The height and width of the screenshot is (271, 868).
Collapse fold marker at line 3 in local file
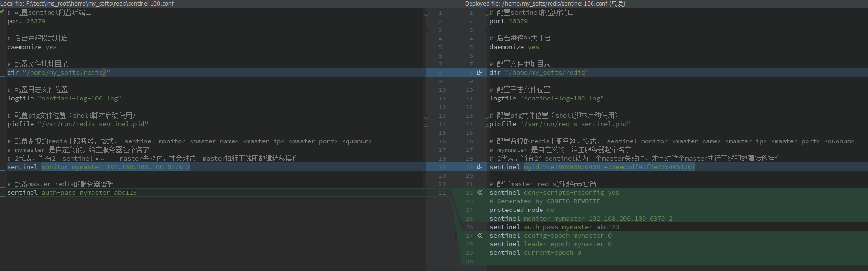426,30
